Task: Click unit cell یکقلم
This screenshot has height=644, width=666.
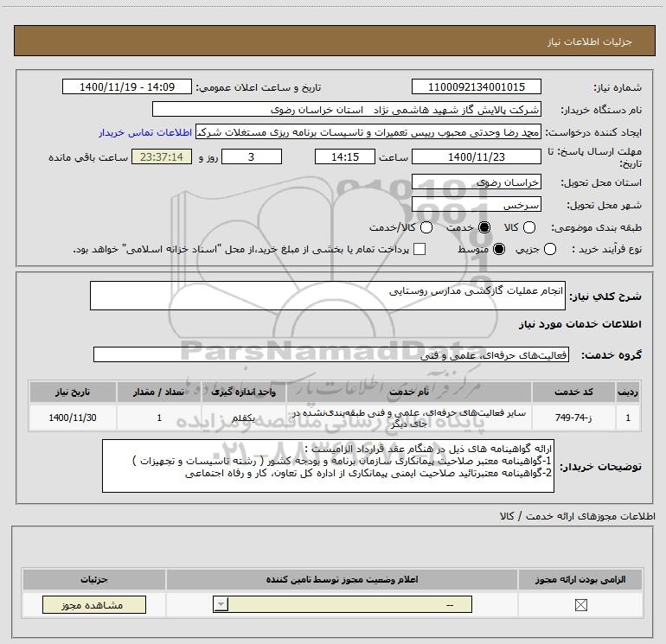Action: 243,418
